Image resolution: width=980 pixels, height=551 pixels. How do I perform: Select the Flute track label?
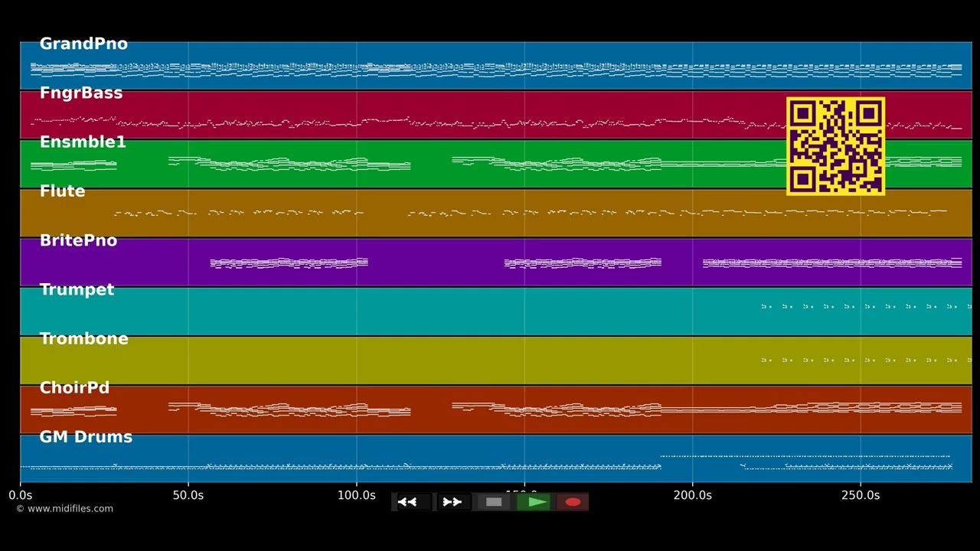62,191
